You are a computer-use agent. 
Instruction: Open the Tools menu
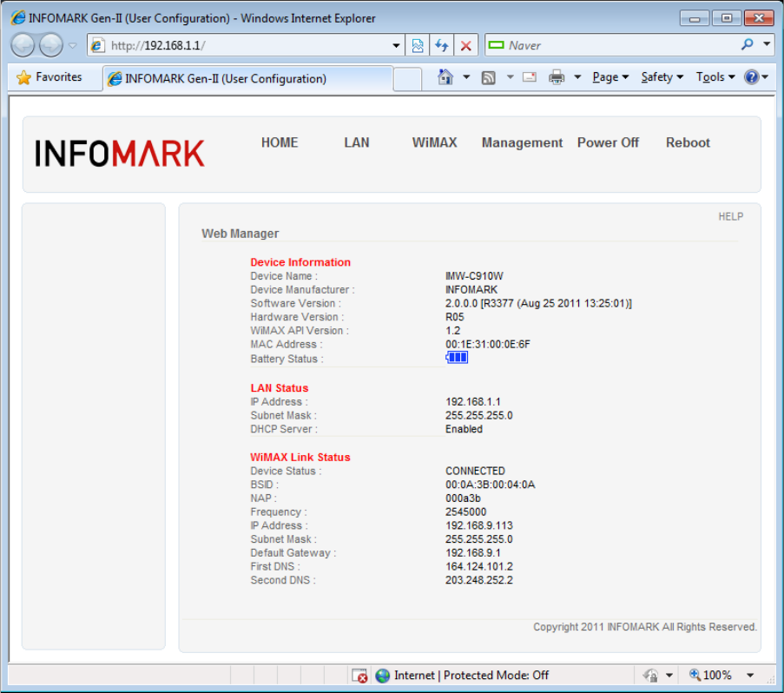pos(715,77)
